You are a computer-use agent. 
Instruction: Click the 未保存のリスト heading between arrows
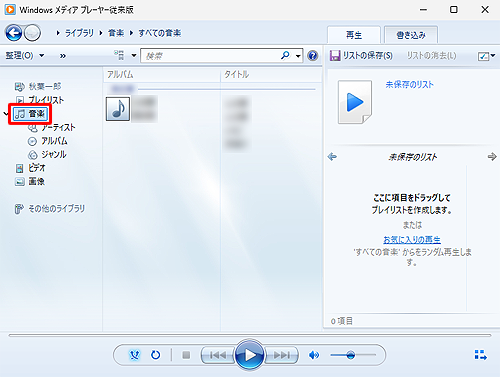(413, 157)
